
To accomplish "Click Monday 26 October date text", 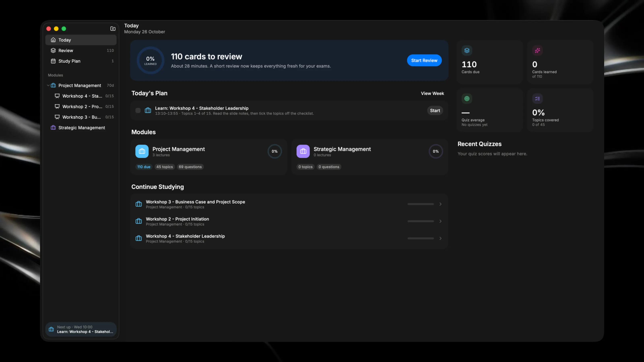I will [x=144, y=32].
